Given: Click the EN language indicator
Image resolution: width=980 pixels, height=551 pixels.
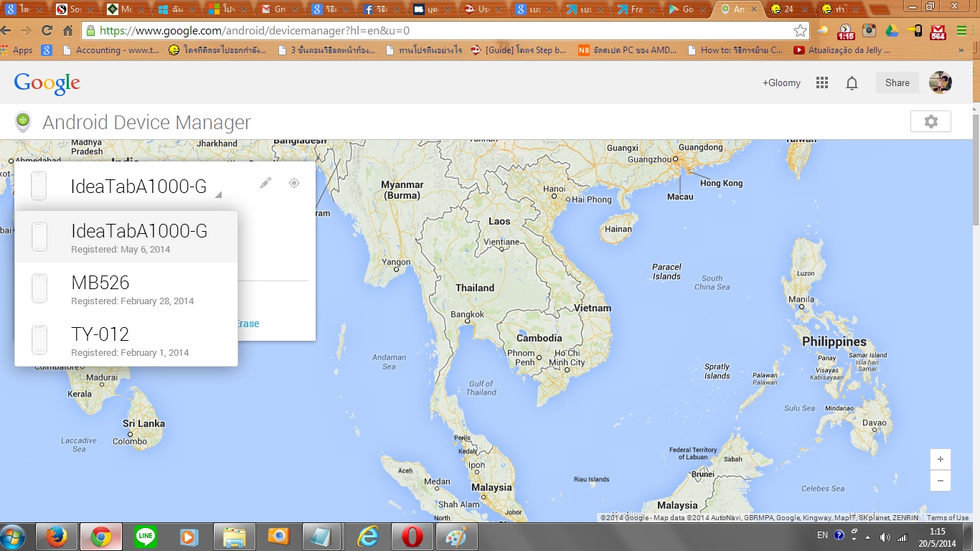Looking at the screenshot, I should [822, 535].
